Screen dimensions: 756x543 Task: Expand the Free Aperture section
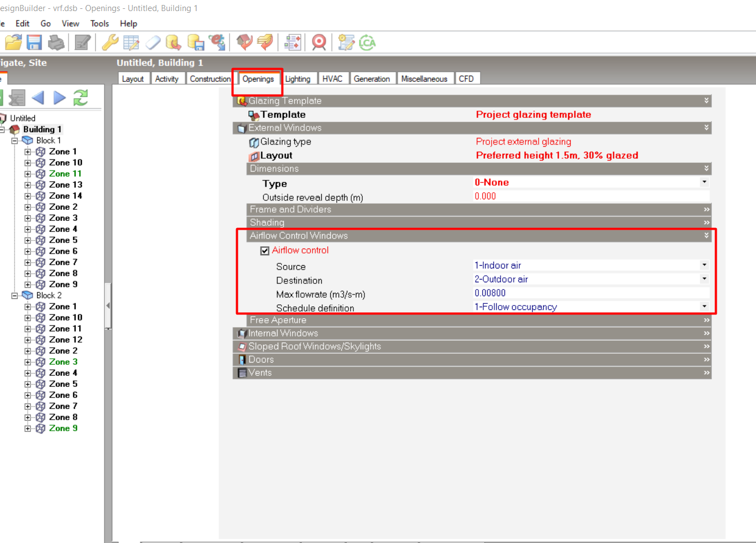[x=479, y=320]
